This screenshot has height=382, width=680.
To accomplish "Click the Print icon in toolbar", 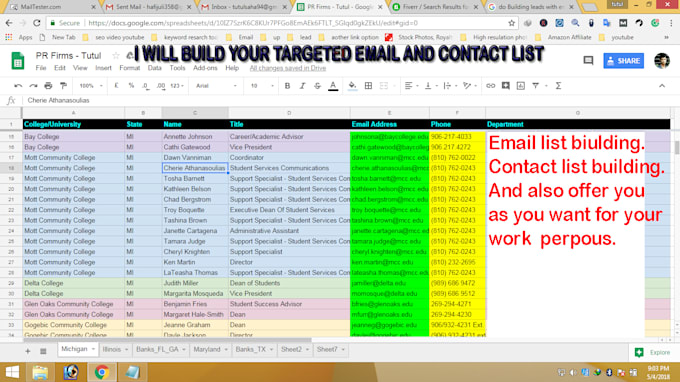I will 48,86.
